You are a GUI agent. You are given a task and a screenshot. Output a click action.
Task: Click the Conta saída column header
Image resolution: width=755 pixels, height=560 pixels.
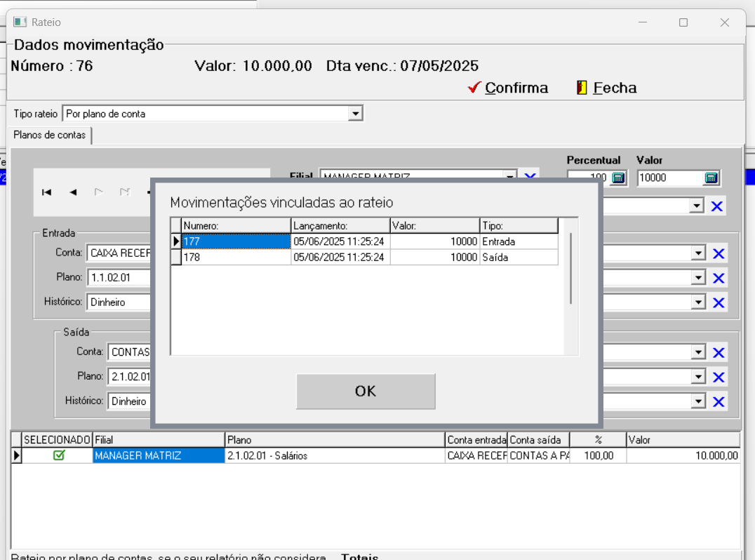[539, 439]
